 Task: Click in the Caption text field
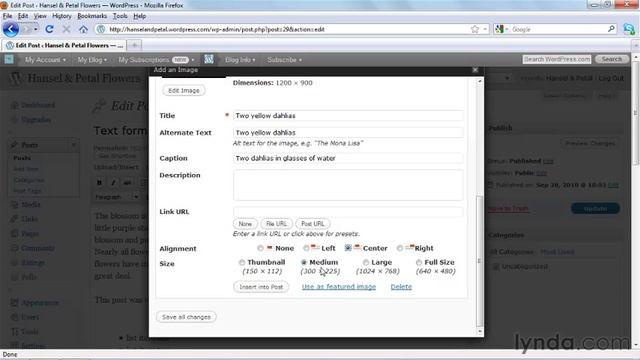point(348,158)
